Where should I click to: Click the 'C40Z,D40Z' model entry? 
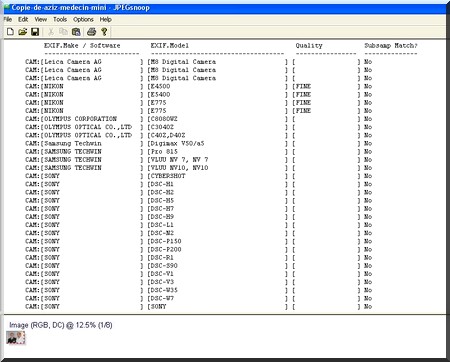pyautogui.click(x=168, y=135)
